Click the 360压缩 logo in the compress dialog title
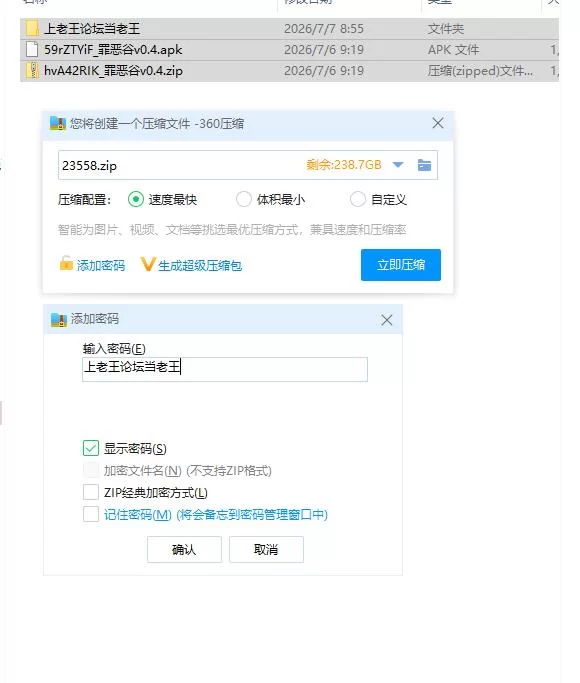Viewport: 580px width, 683px height. point(58,124)
